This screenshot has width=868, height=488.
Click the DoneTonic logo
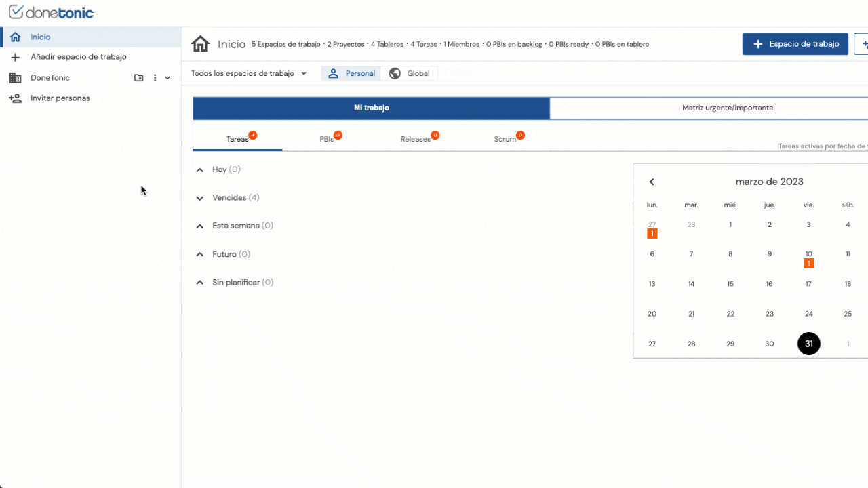pyautogui.click(x=52, y=12)
